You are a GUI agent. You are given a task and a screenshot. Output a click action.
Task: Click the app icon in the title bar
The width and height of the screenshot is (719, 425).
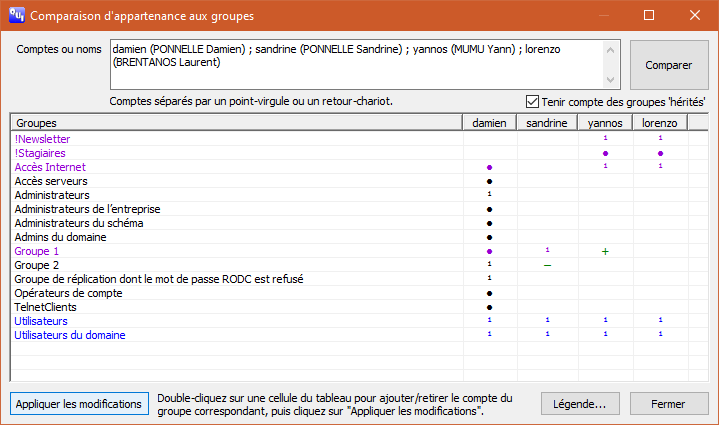16,16
